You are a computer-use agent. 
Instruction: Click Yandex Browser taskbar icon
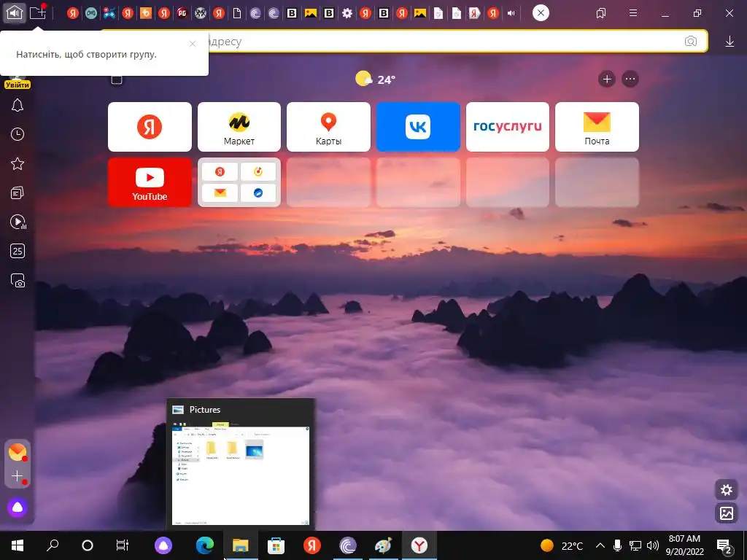(419, 545)
